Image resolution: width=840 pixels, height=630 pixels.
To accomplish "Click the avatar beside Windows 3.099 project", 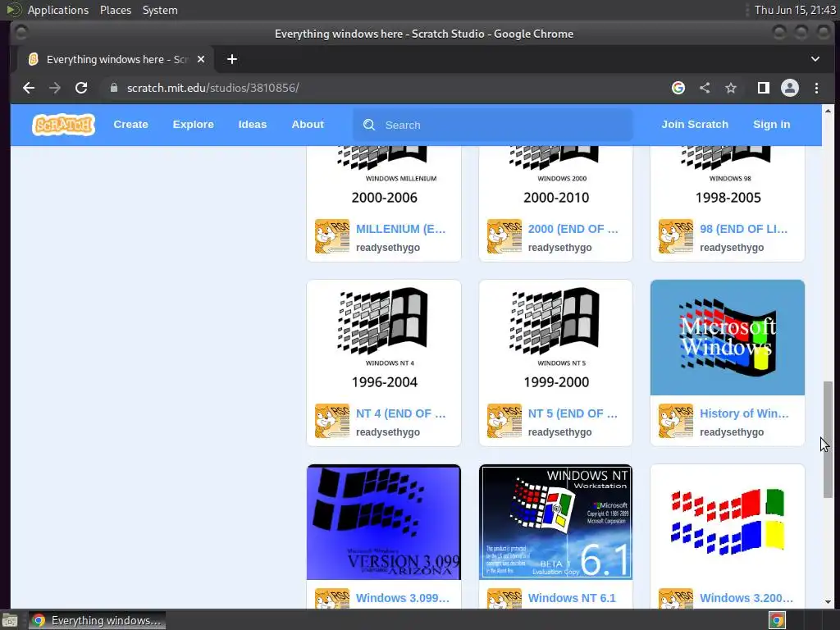I will pos(332,598).
